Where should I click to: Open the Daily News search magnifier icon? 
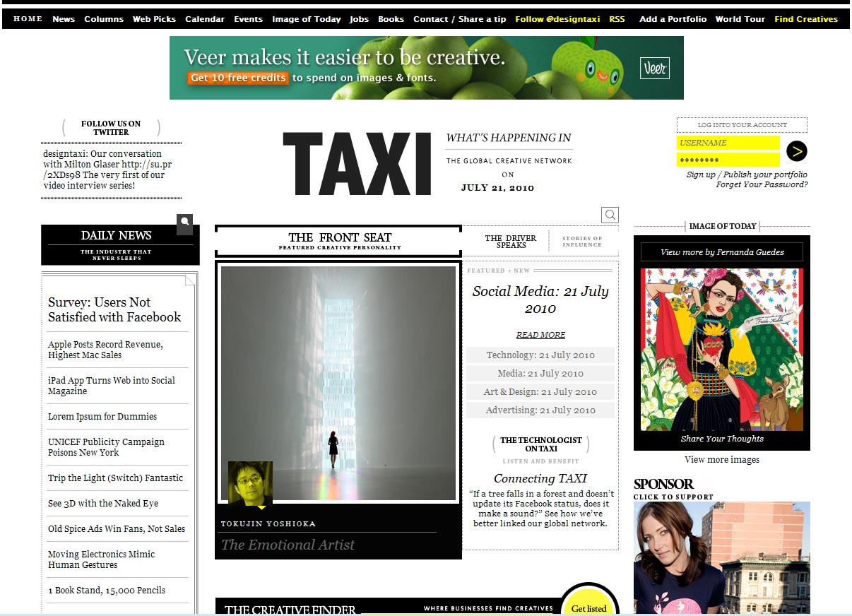184,225
